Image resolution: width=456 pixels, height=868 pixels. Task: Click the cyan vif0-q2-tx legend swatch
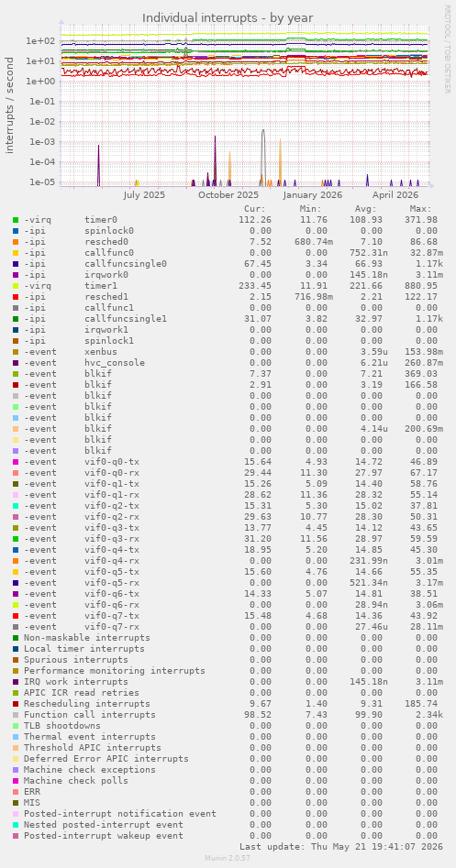[x=16, y=506]
